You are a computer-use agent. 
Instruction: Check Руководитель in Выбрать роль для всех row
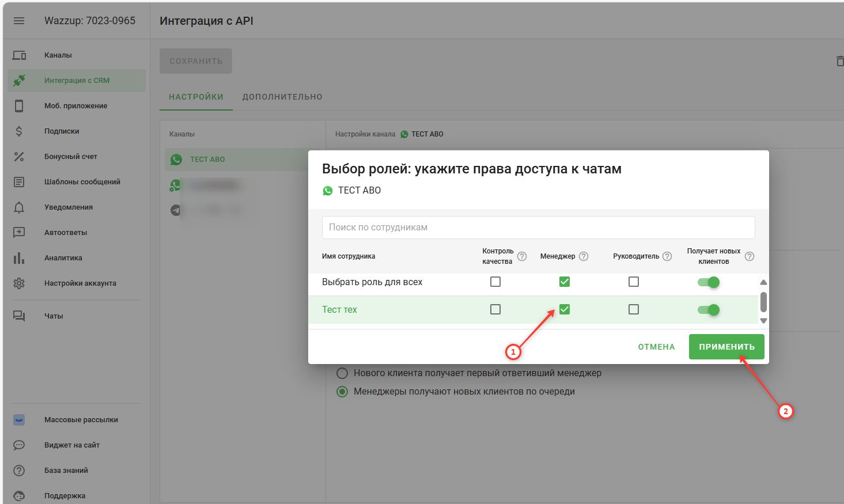coord(634,282)
